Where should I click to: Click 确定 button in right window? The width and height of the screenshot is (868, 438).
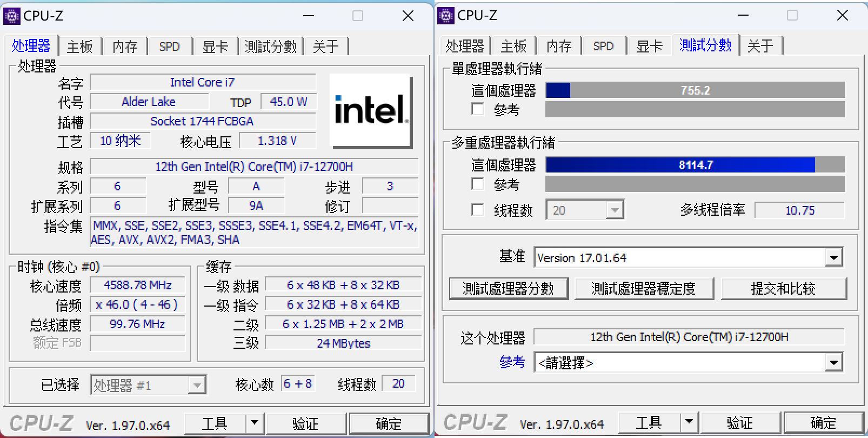(x=823, y=422)
